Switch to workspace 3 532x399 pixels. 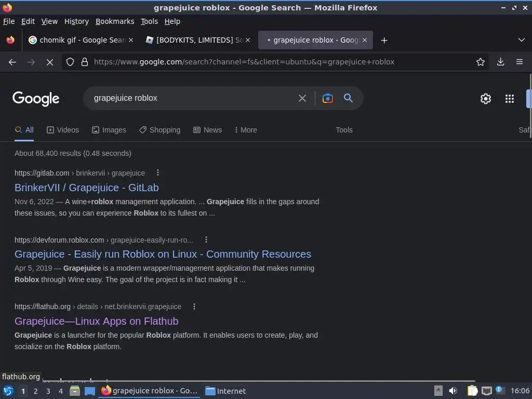tap(48, 391)
